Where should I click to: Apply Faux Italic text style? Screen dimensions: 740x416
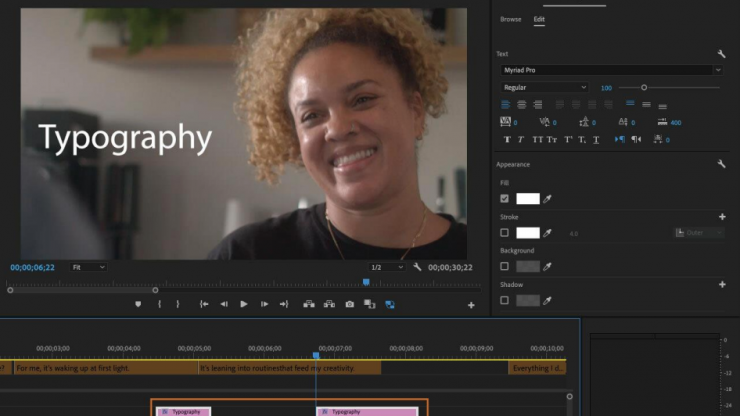click(x=521, y=139)
